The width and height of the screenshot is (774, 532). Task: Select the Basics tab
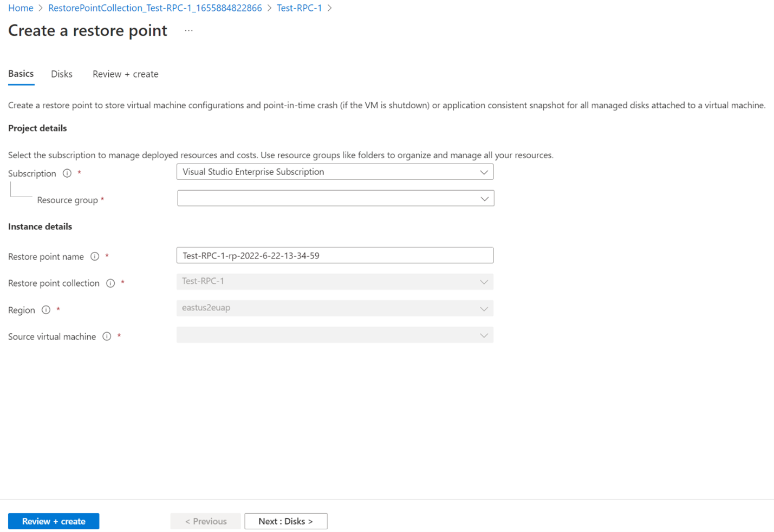(x=21, y=74)
